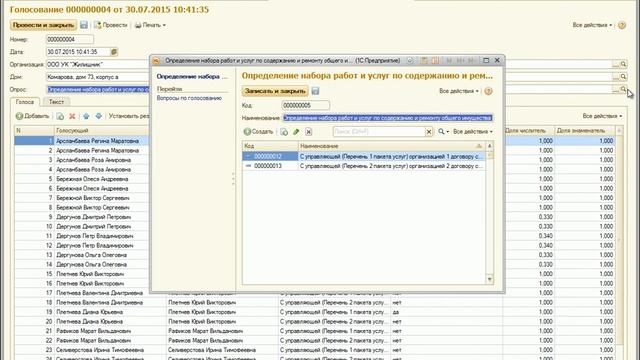640x360 pixels.
Task: Click the Дата field with 30.07.2015
Action: click(x=78, y=52)
